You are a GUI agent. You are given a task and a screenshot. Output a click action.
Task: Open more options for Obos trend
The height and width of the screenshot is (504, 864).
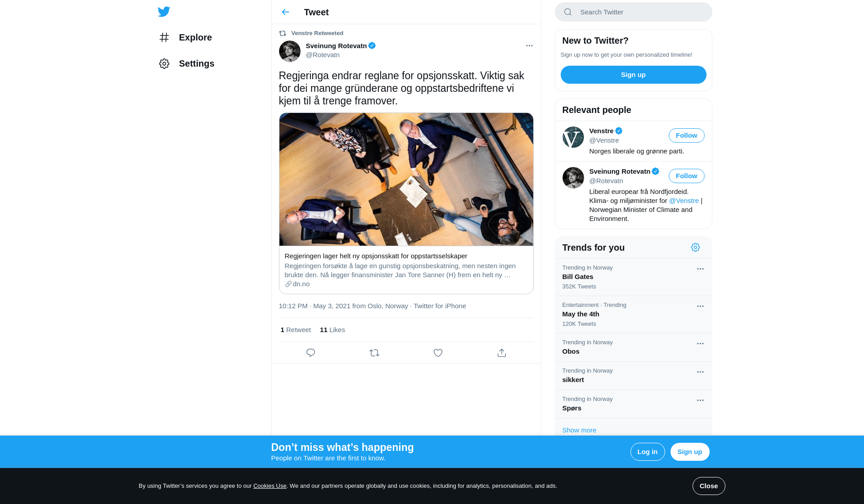[700, 344]
